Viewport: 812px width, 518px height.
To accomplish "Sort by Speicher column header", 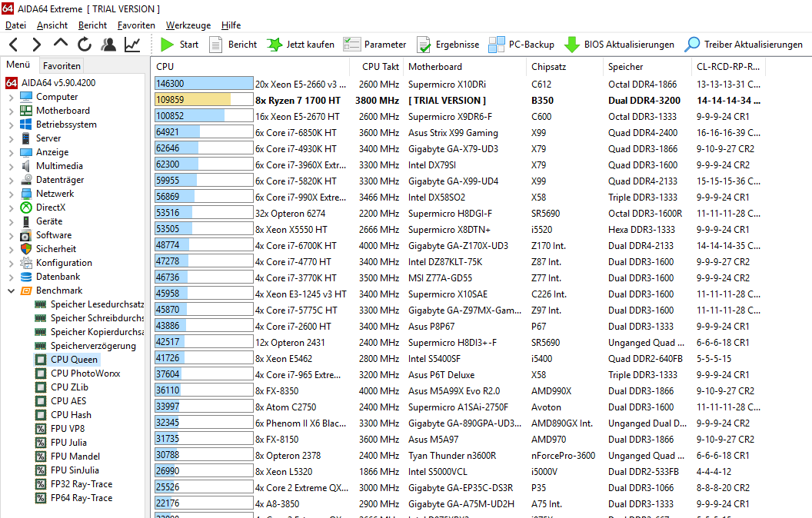I will (647, 67).
